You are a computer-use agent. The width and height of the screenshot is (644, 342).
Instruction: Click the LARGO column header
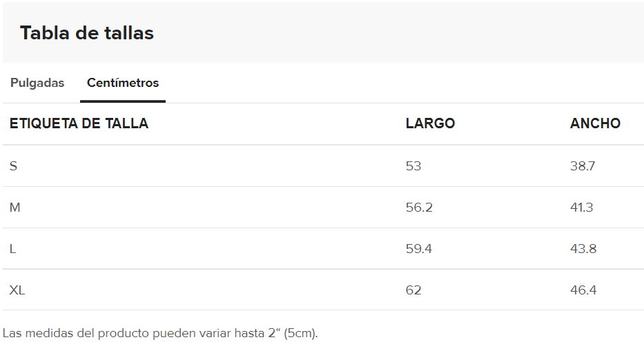pos(431,123)
